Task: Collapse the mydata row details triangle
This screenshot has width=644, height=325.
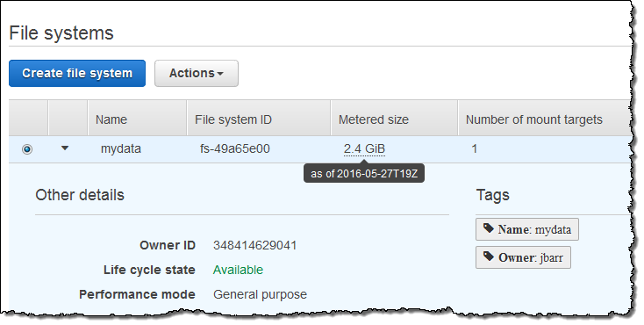Action: click(64, 148)
